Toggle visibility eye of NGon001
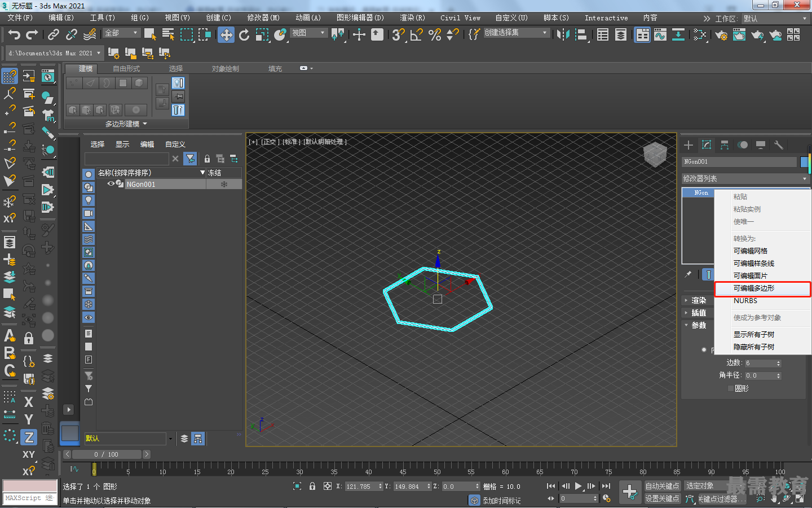812x508 pixels. coord(111,184)
